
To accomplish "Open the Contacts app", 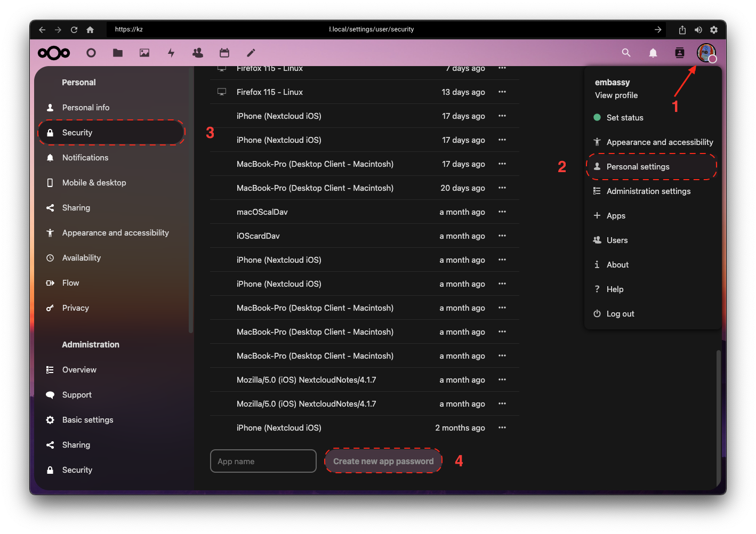I will point(197,53).
